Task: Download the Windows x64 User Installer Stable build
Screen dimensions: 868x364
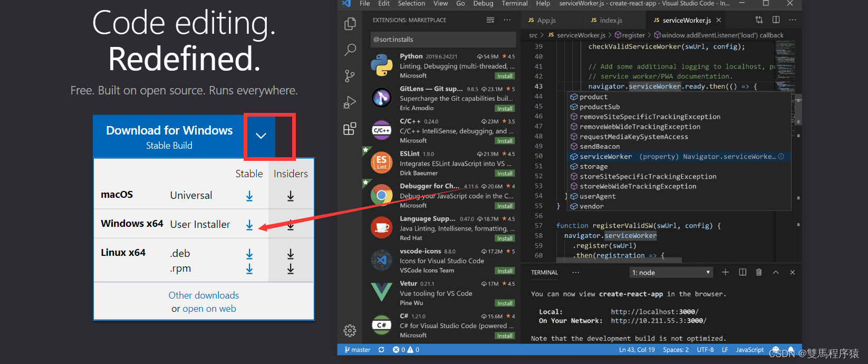Action: [249, 225]
